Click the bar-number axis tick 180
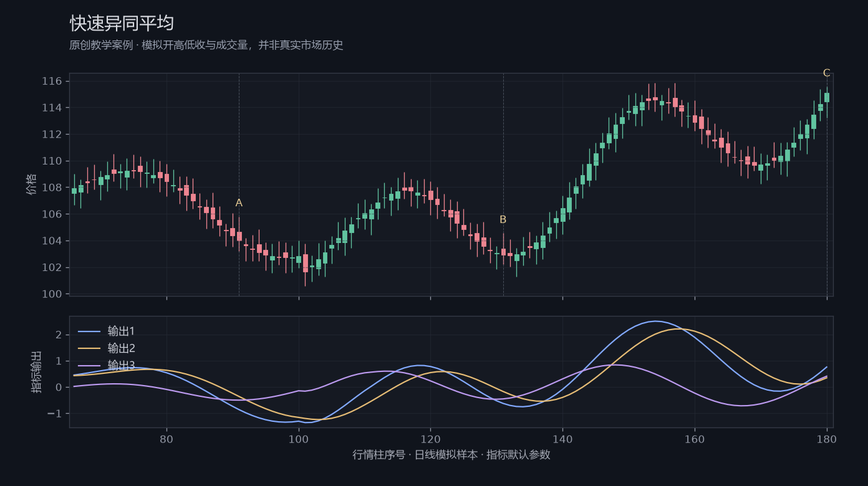 [827, 439]
